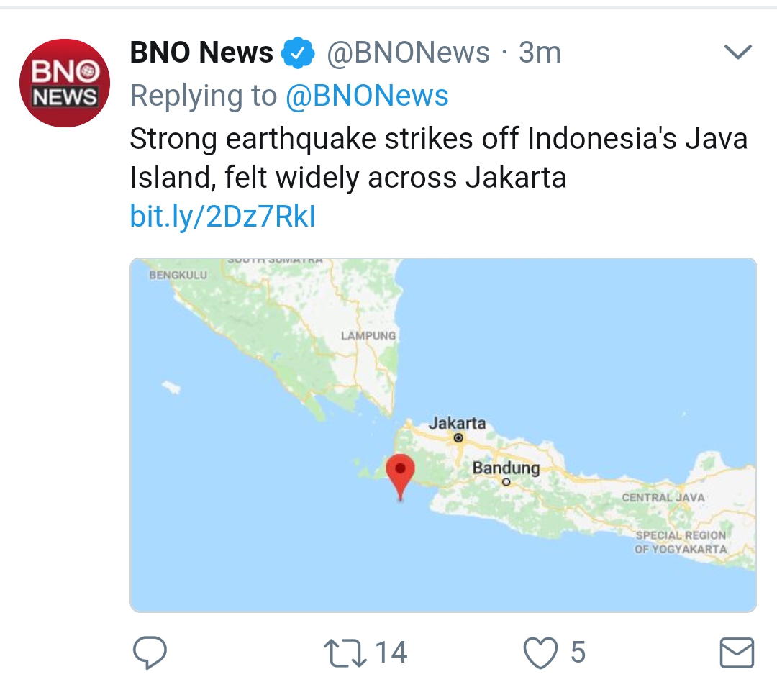The image size is (777, 700).
Task: Open the bit.ly/2Dz7RkI link
Action: click(x=222, y=216)
